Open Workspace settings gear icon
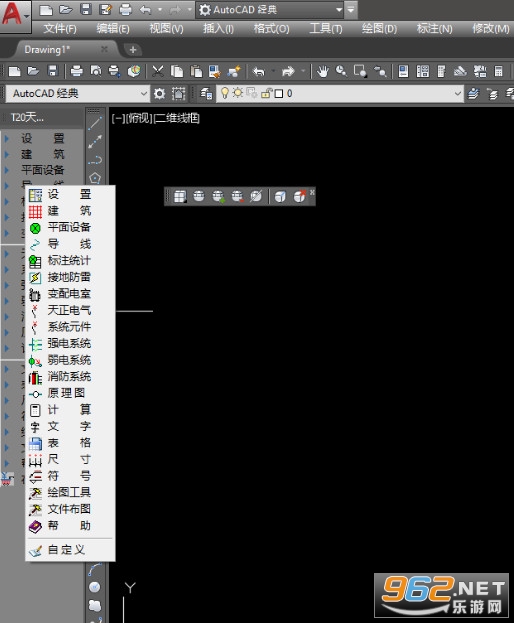This screenshot has height=623, width=514. (x=159, y=94)
